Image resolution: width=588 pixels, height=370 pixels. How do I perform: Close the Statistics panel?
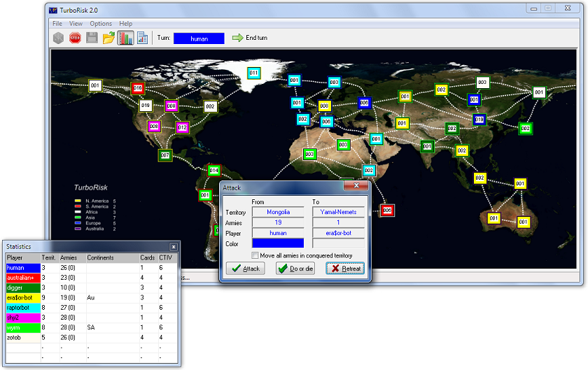[174, 247]
